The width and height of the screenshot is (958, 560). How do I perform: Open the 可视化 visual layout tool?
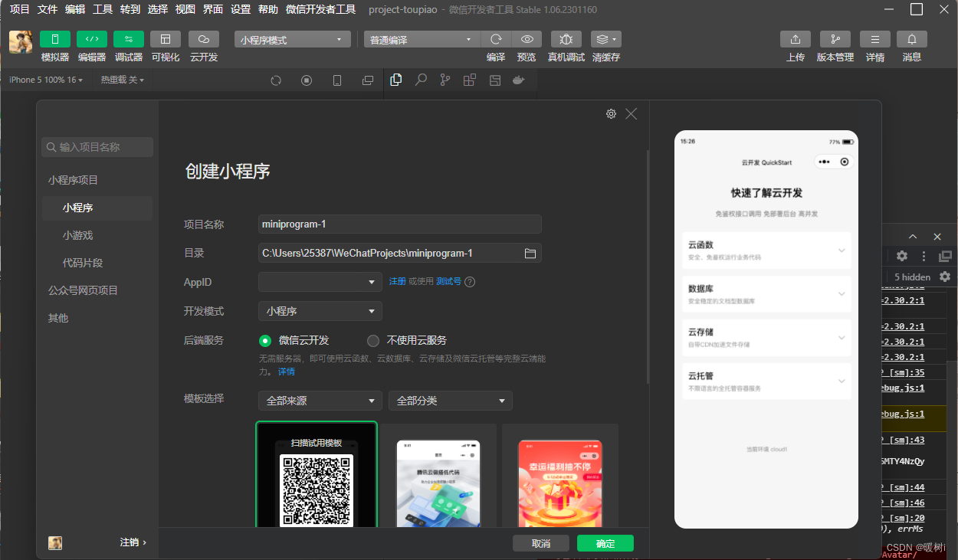(166, 39)
